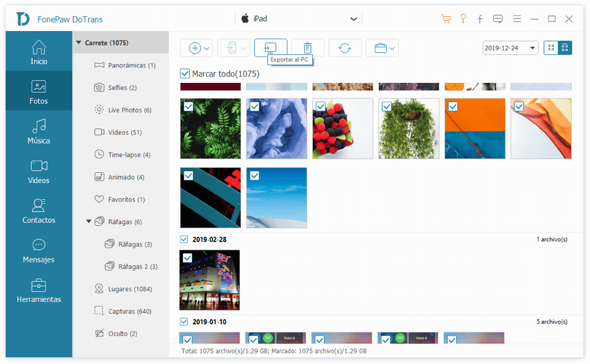The height and width of the screenshot is (364, 590).
Task: Open the hamburger menu icon
Action: [x=517, y=19]
